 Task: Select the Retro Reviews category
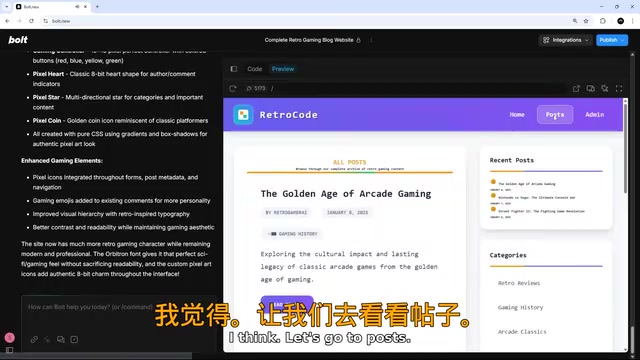click(x=519, y=283)
